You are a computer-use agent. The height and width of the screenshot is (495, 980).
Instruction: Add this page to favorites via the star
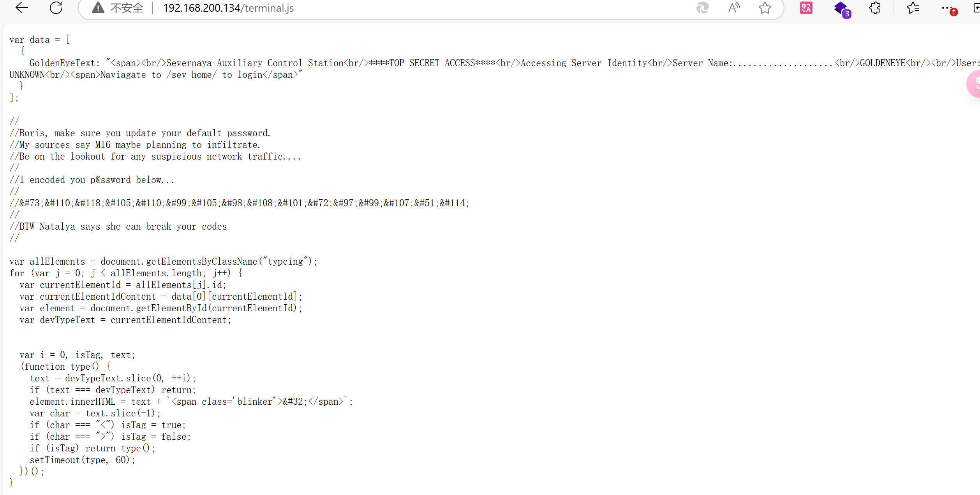click(x=765, y=8)
